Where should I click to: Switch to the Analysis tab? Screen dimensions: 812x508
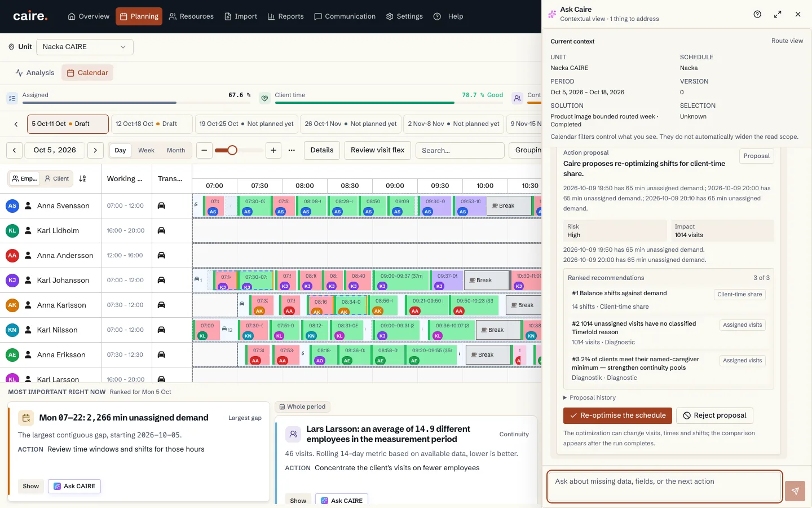(35, 73)
